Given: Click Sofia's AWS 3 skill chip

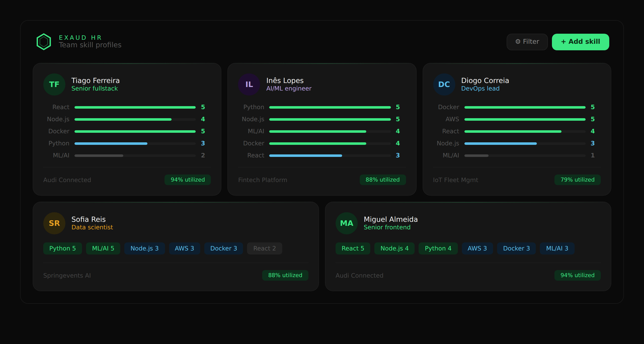Looking at the screenshot, I should (184, 248).
